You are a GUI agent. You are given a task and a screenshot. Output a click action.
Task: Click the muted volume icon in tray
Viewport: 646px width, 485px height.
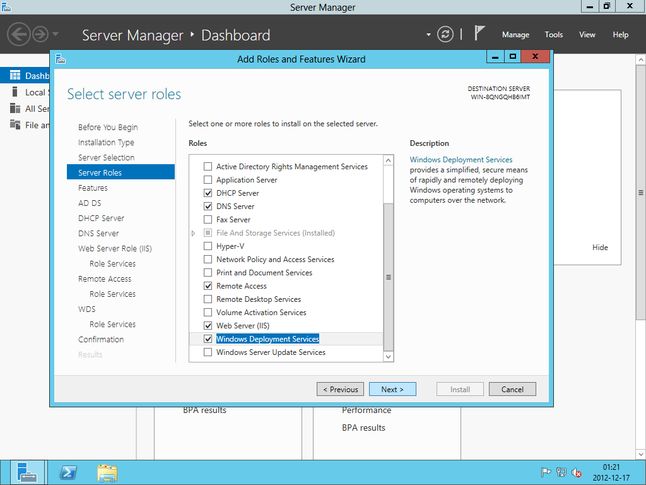tap(576, 473)
